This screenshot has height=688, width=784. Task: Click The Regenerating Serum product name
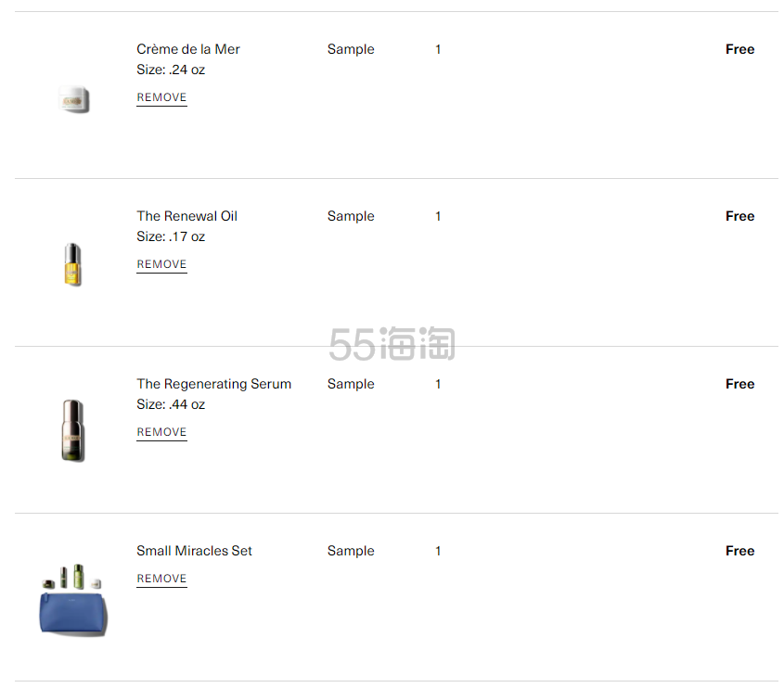[214, 384]
